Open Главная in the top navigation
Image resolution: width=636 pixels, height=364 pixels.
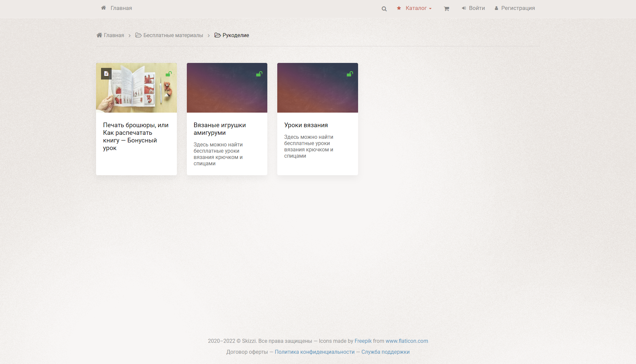[x=121, y=8]
